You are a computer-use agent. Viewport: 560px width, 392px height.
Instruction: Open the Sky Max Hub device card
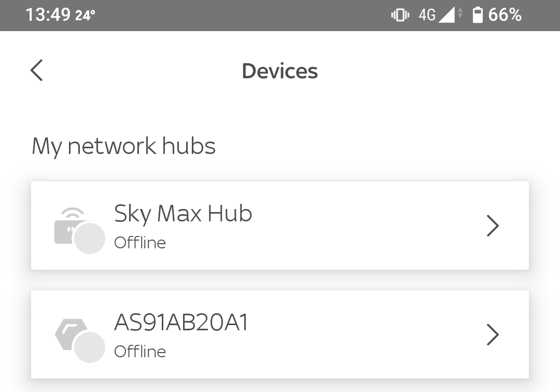pyautogui.click(x=280, y=226)
